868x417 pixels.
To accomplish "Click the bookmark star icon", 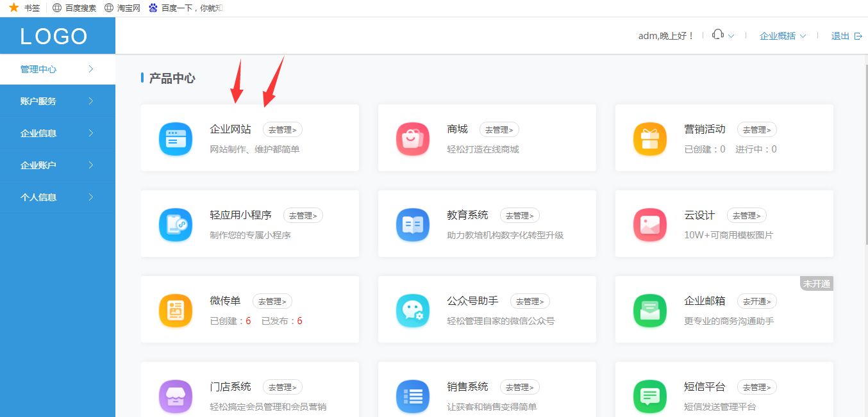I will tap(13, 8).
